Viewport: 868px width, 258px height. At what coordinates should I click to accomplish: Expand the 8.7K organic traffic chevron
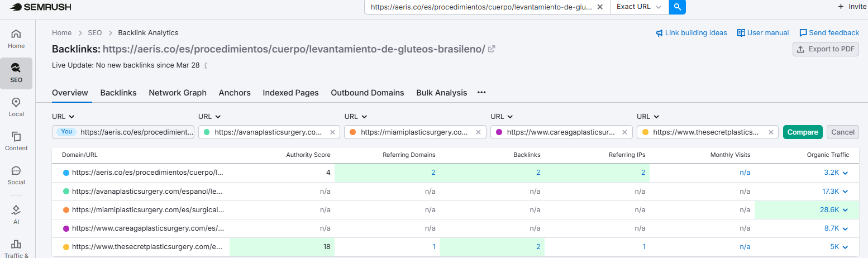(845, 228)
